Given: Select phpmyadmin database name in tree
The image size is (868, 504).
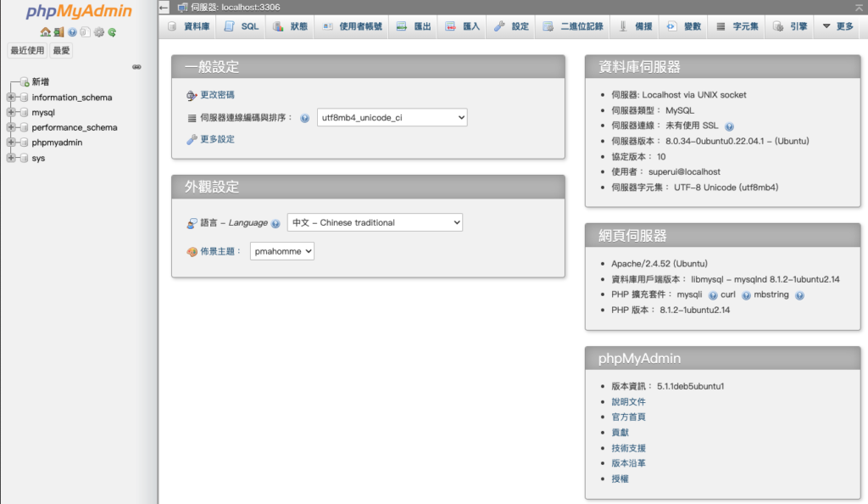Looking at the screenshot, I should [57, 143].
